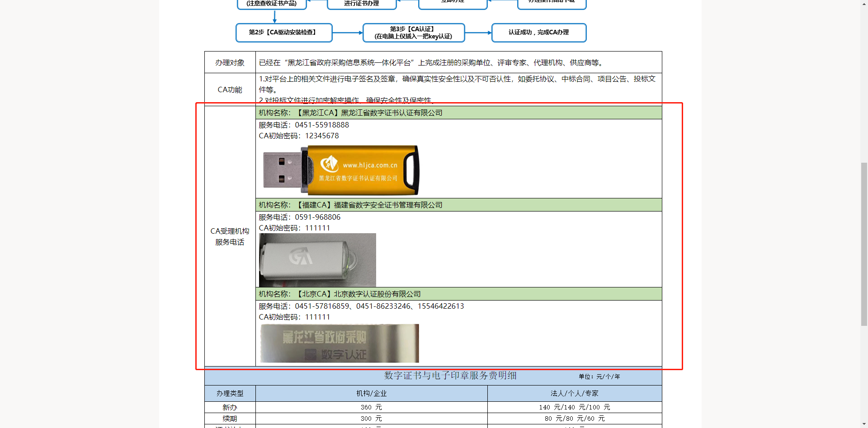The image size is (868, 428).
Task: Click the 第2步【CA驱动安装检查】 flowchart box
Action: (x=284, y=33)
